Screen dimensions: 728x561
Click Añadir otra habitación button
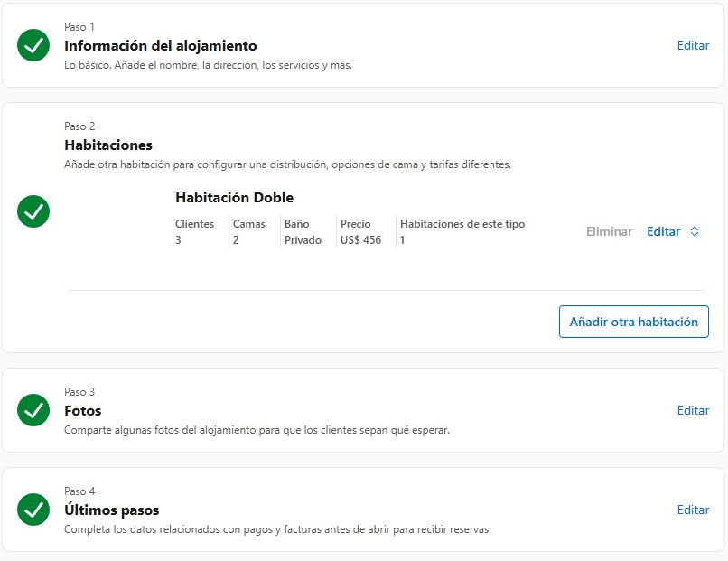634,322
